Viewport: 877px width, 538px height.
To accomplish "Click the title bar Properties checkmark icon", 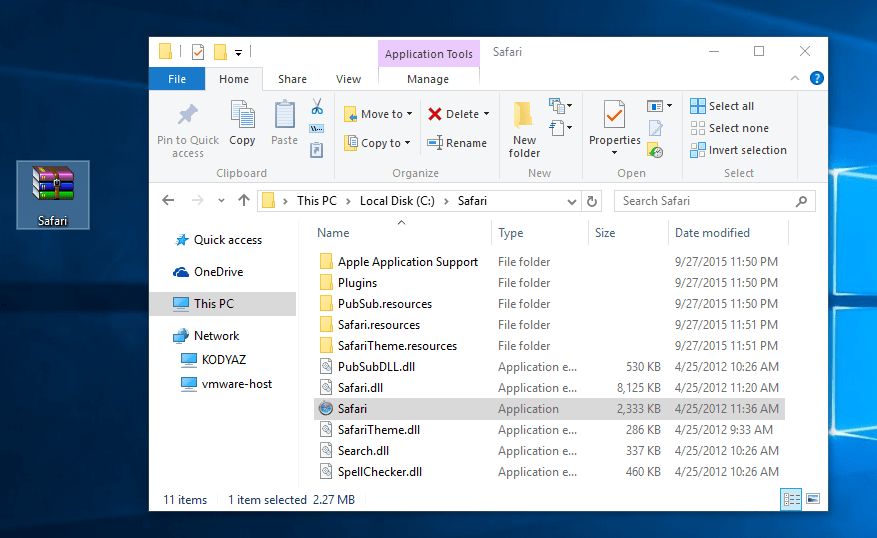I will point(198,52).
